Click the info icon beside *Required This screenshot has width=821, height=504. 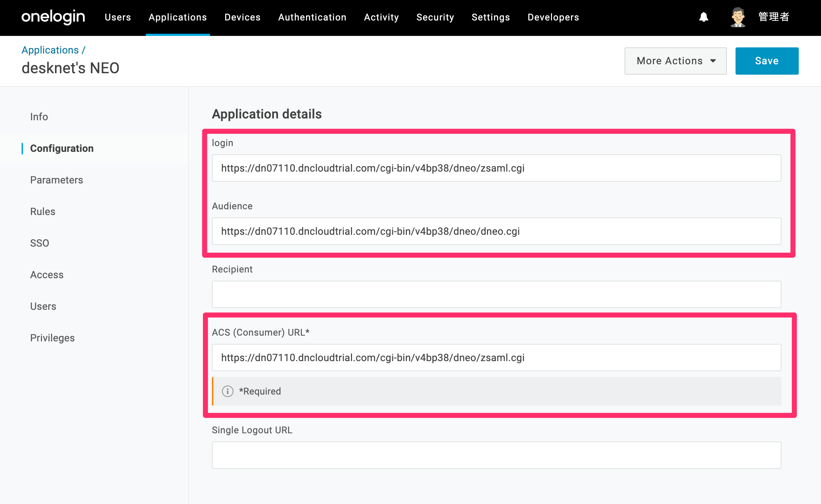(x=228, y=391)
